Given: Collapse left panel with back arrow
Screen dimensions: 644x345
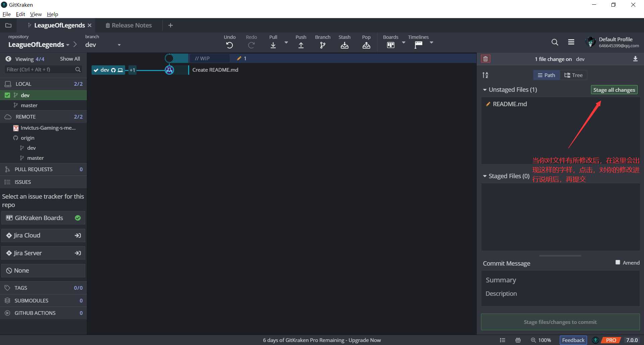Looking at the screenshot, I should pos(8,59).
